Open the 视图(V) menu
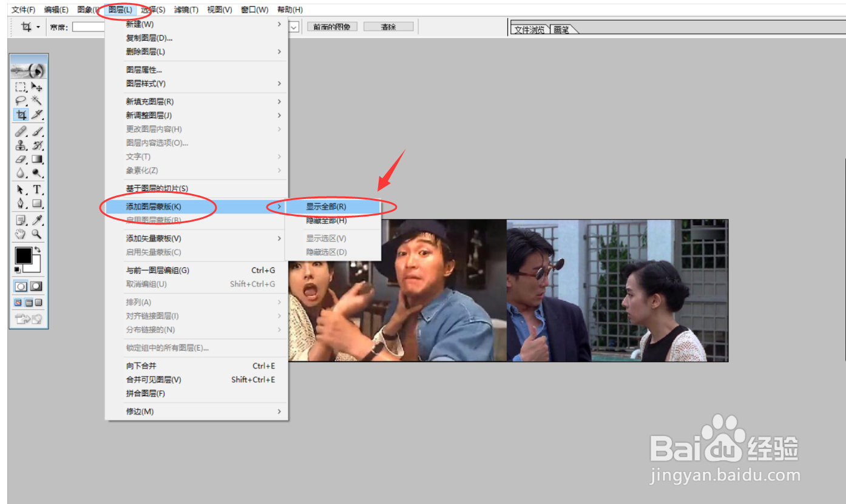The height and width of the screenshot is (504, 846). click(x=220, y=10)
